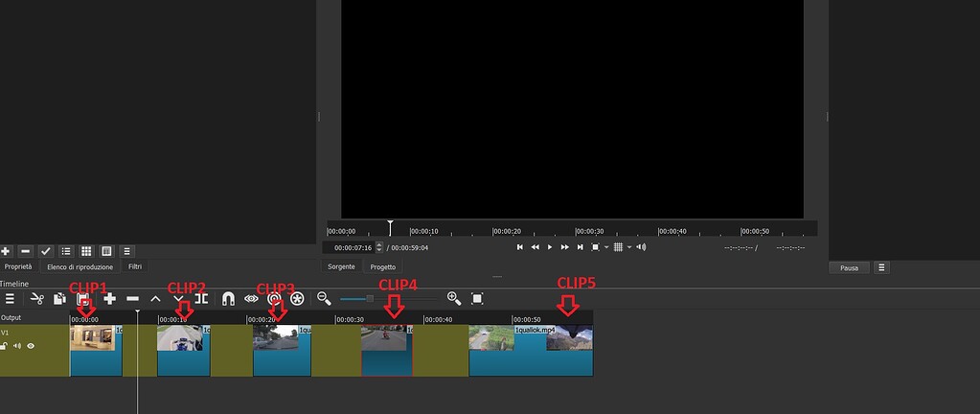Viewport: 980px width, 414px height.
Task: Zoom out the timeline with magnifier
Action: [x=324, y=299]
